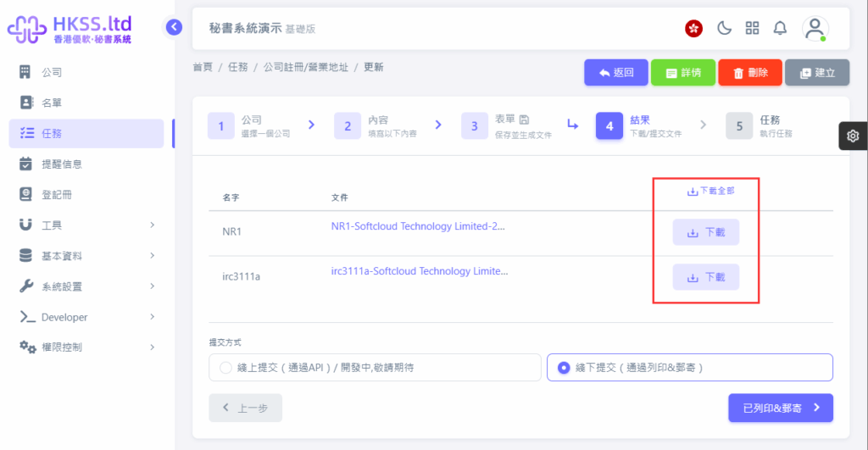868x450 pixels.
Task: Expand the 工具 submenu chevron
Action: click(x=153, y=225)
